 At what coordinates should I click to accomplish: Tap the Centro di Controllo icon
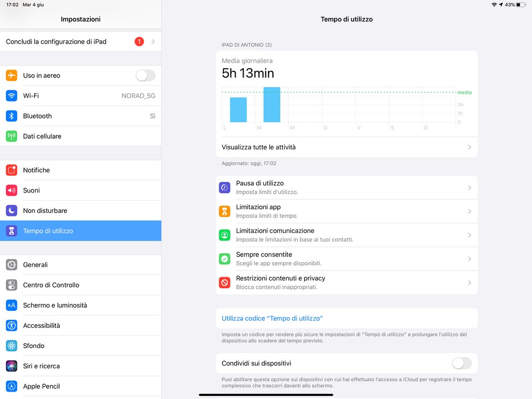(x=12, y=285)
